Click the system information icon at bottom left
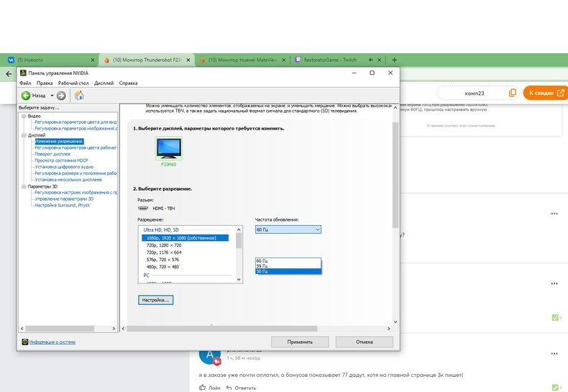Viewport: 568px width, 392px height. point(25,342)
